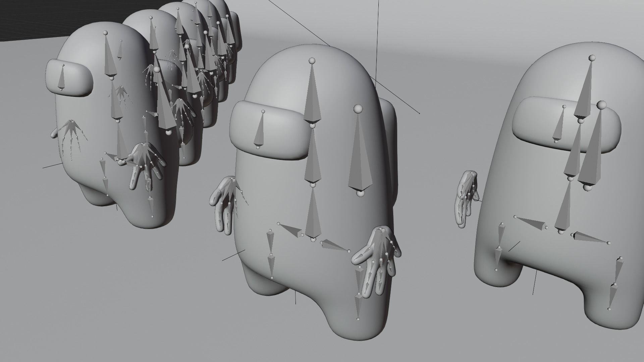Select the center crewmate's top head bone

click(312, 93)
